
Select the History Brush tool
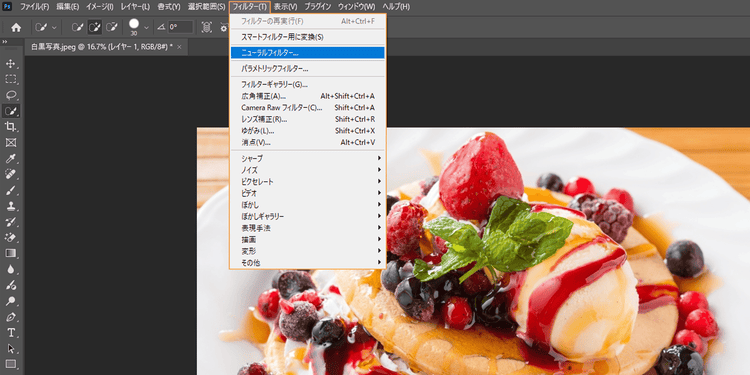(x=11, y=221)
